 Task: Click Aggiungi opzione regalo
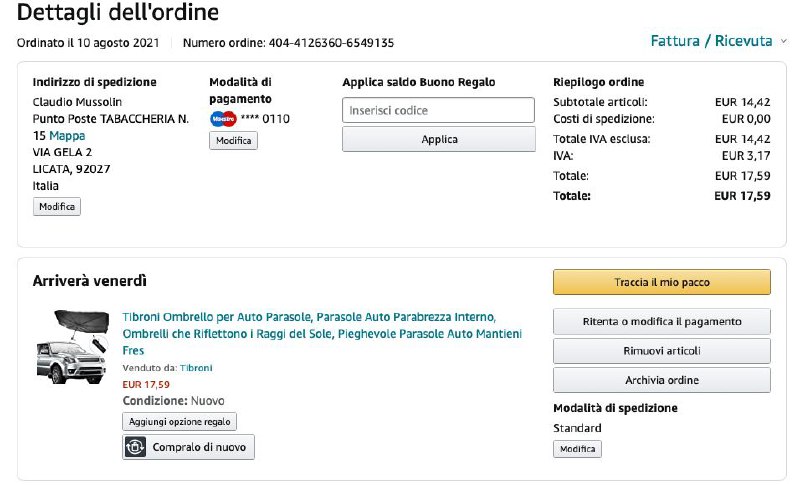coord(179,422)
